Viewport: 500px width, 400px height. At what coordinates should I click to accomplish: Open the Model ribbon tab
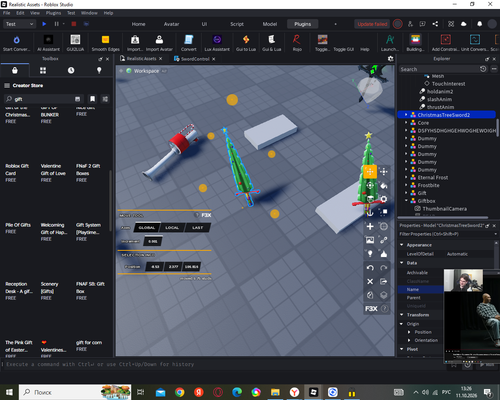270,24
